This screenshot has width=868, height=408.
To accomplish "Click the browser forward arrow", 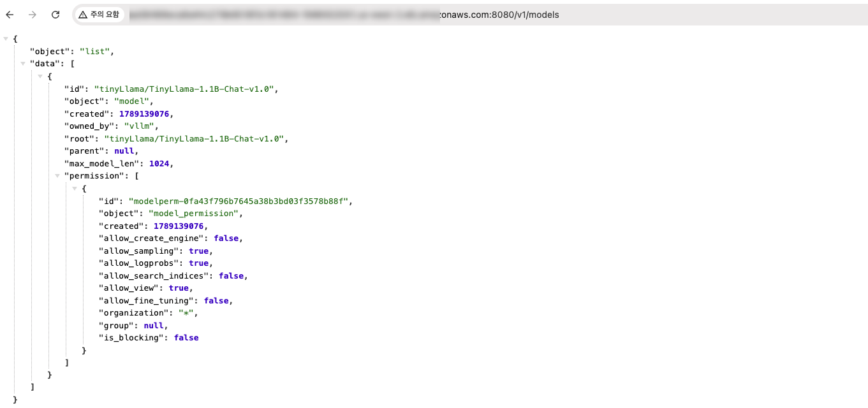I will click(x=33, y=15).
